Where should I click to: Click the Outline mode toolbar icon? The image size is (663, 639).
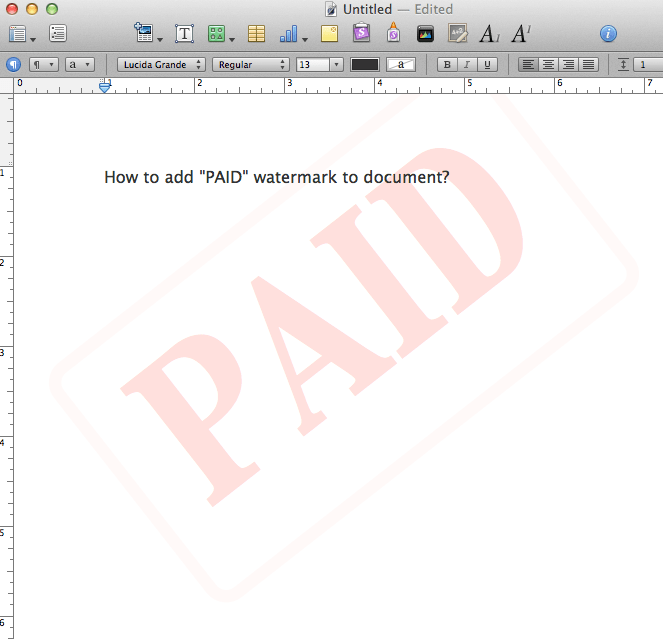pos(58,33)
